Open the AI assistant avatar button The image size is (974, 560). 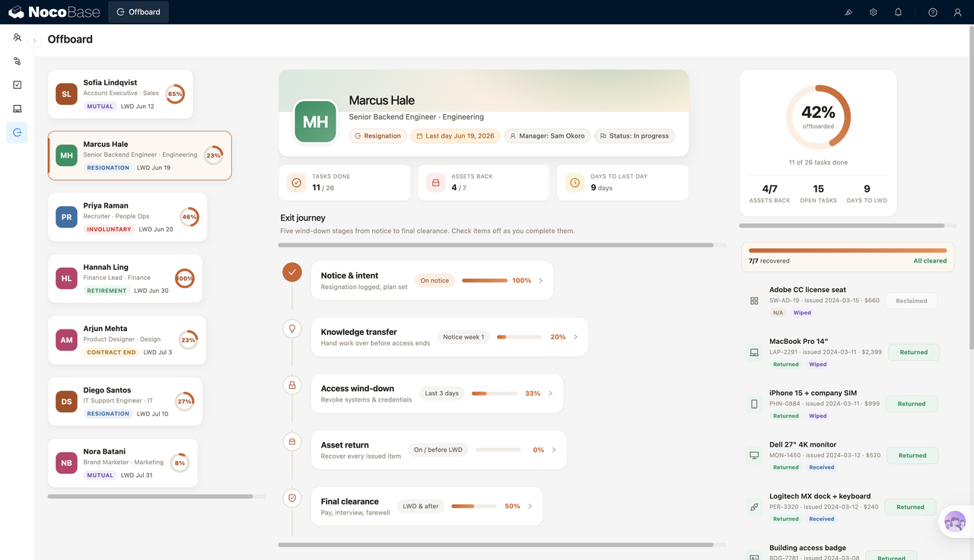[x=955, y=523]
